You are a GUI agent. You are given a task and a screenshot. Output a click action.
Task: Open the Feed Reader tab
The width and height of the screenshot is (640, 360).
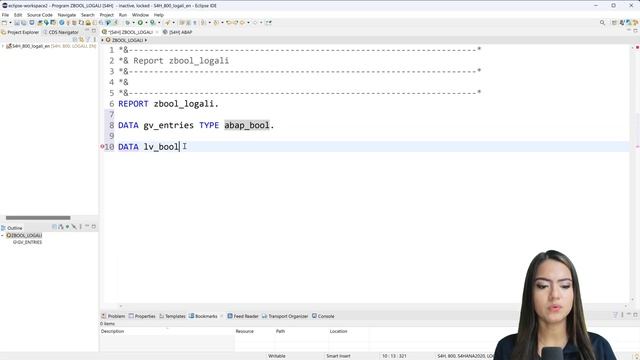coord(243,316)
